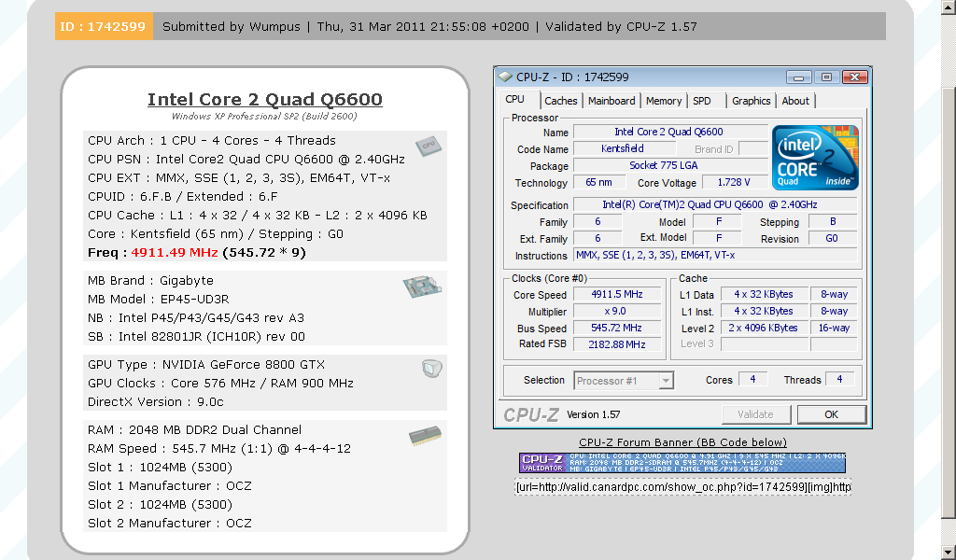Click the BB code URL text field
This screenshot has width=956, height=560.
coord(682,487)
